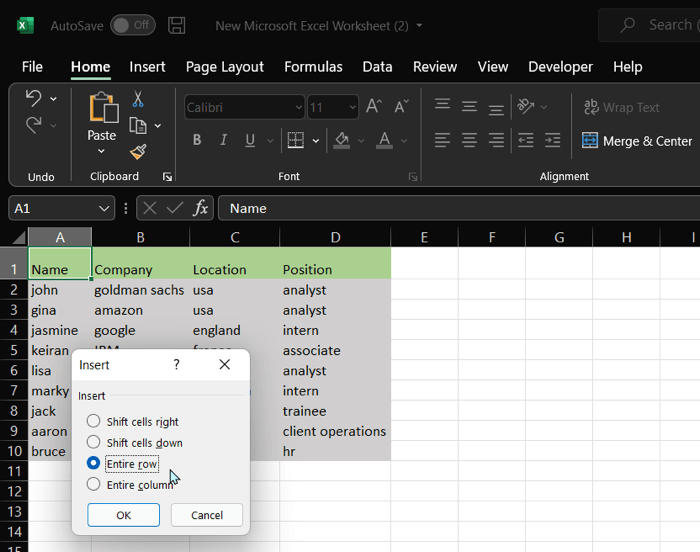Viewport: 700px width, 552px height.
Task: Click the Center align text icon
Action: click(x=469, y=140)
